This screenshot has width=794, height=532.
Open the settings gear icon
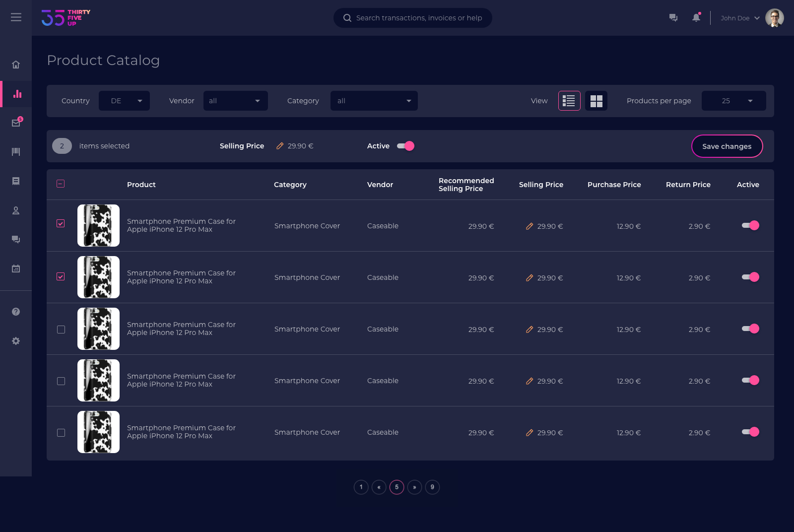16,341
